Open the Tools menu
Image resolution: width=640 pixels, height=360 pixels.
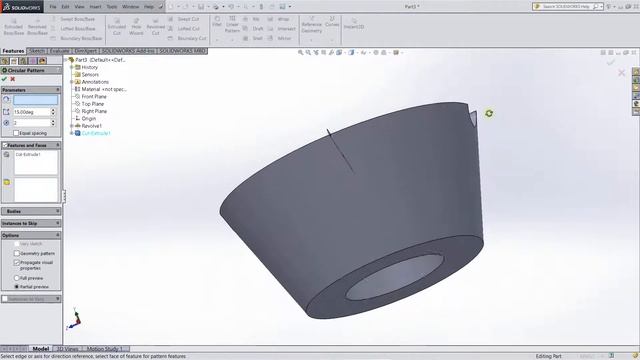point(111,7)
